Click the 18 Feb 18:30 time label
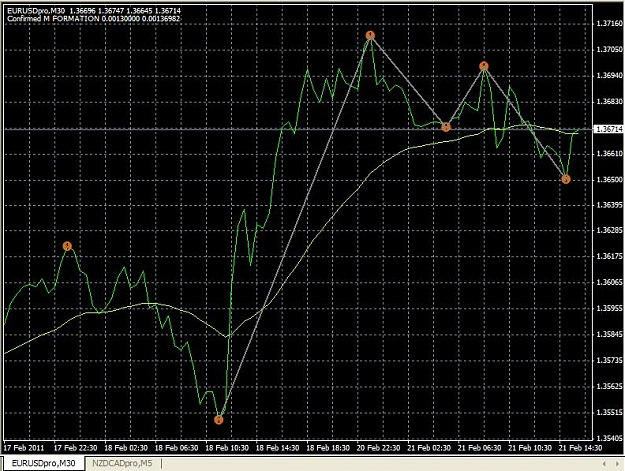This screenshot has height=471, width=625. tap(328, 448)
